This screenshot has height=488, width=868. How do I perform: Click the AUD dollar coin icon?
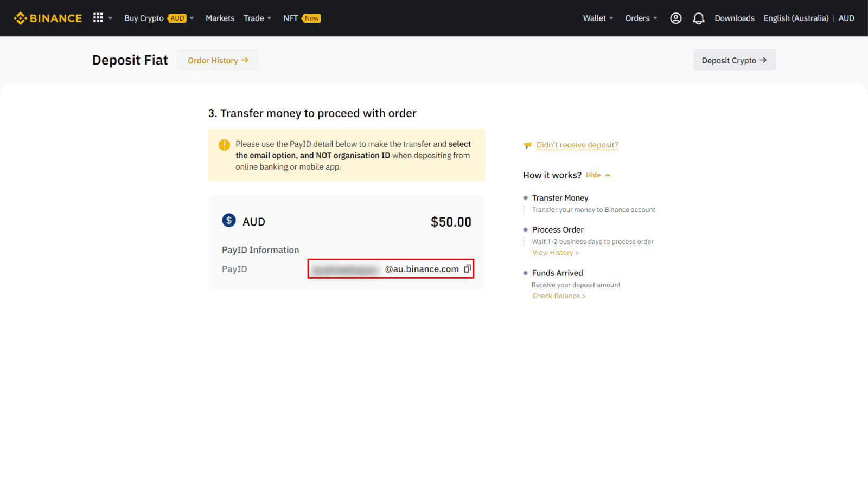tap(229, 221)
